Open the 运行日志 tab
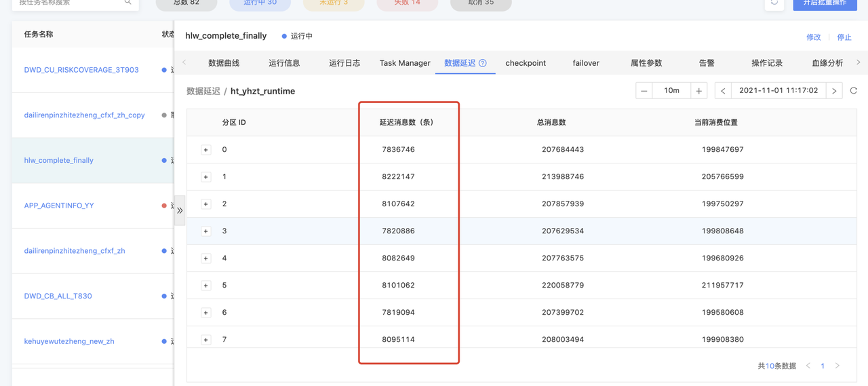 tap(344, 63)
